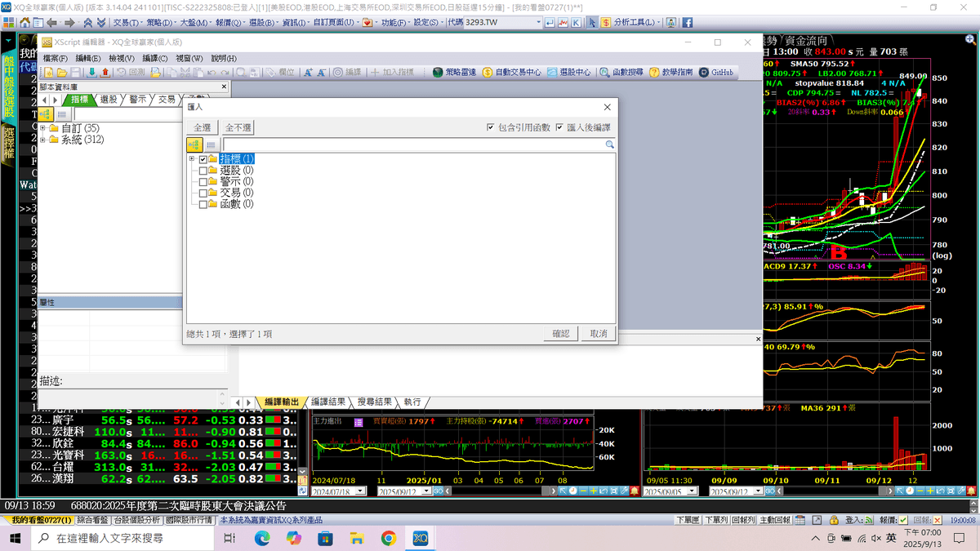980x551 pixels.
Task: Open the 編譯(C) menu in XScript editor
Action: 155,59
